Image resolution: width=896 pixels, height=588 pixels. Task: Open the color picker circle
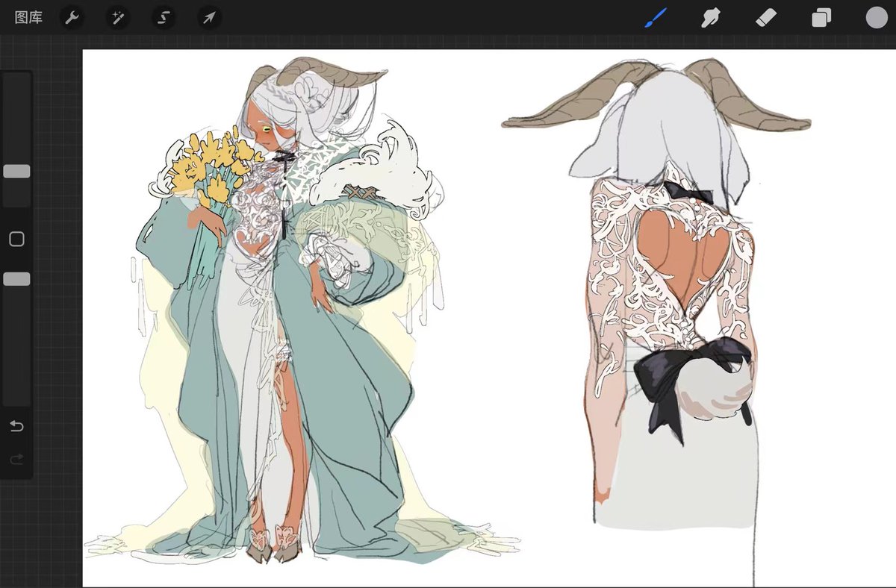pyautogui.click(x=877, y=17)
